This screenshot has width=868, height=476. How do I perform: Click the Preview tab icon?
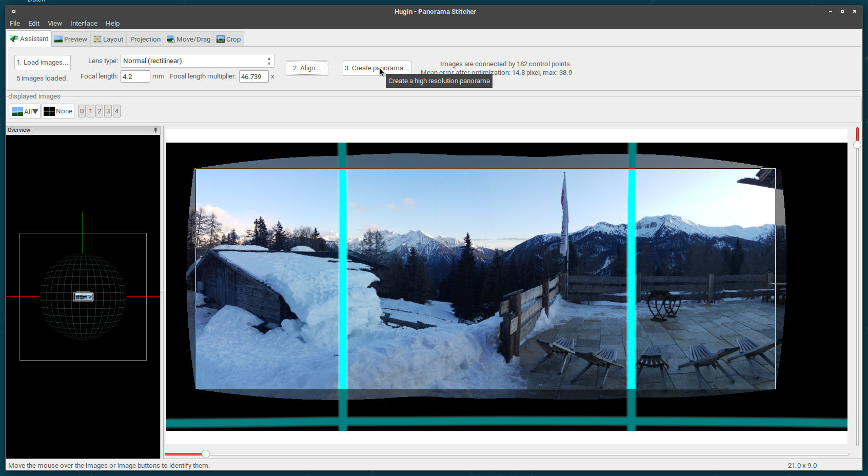pyautogui.click(x=58, y=39)
